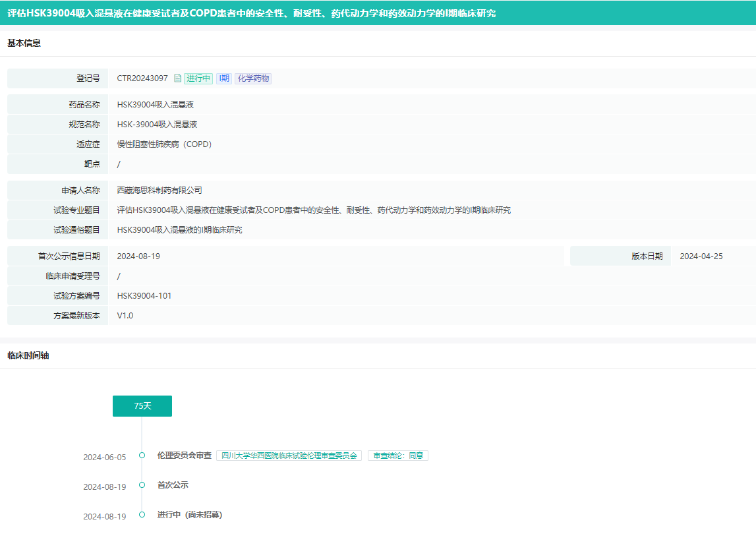Click applicant name 西藏海思科制药有限公司
Image resolution: width=756 pixels, height=534 pixels.
160,191
